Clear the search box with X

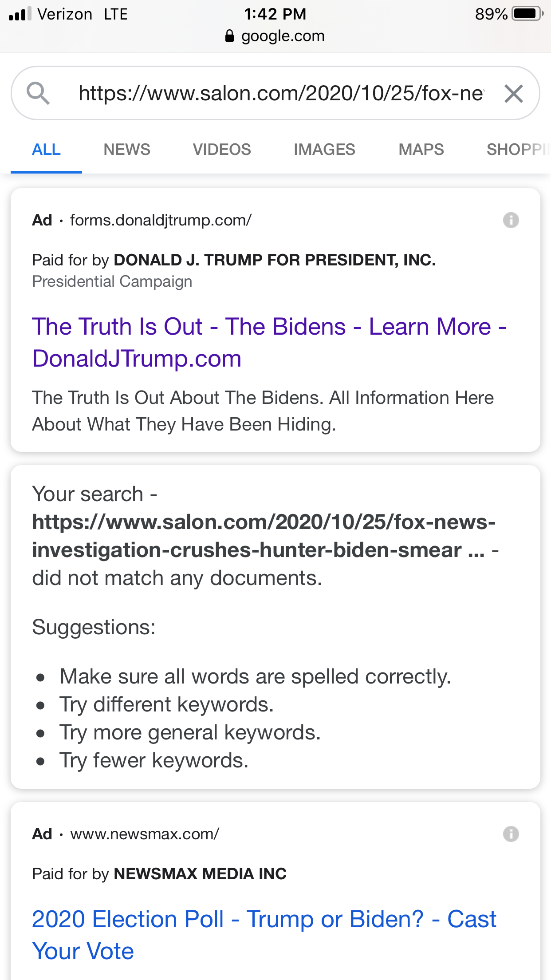coord(514,94)
